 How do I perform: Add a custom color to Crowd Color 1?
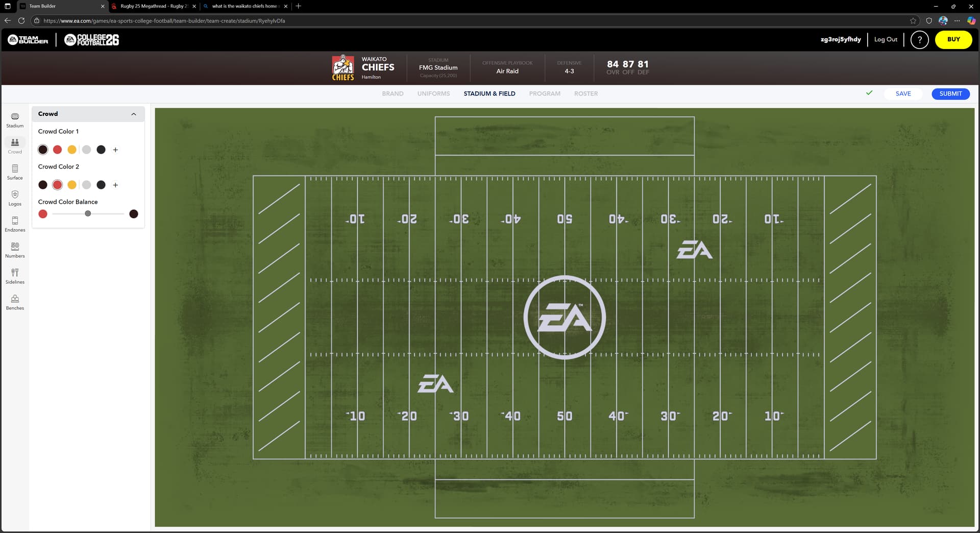point(115,150)
